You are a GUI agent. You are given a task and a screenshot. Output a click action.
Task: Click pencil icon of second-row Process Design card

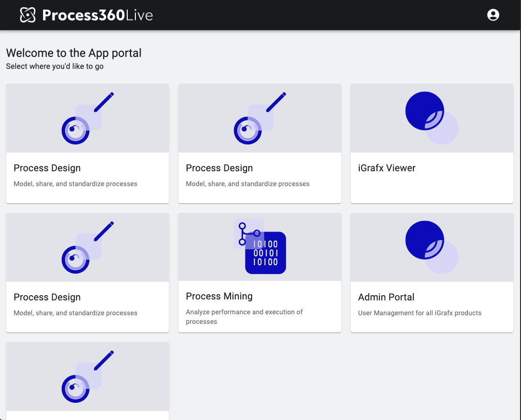point(104,232)
